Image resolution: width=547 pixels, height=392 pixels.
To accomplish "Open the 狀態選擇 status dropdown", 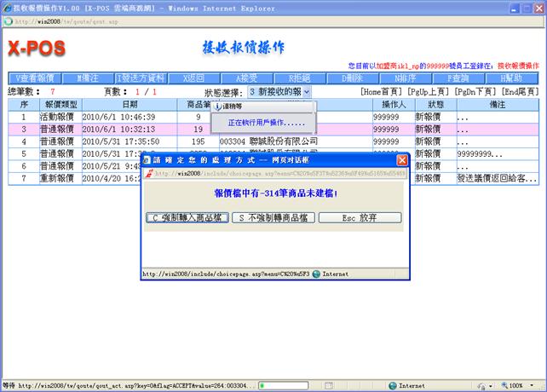I will click(279, 91).
